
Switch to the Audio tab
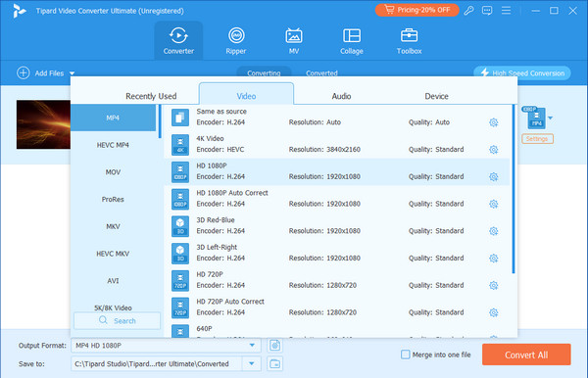coord(341,96)
